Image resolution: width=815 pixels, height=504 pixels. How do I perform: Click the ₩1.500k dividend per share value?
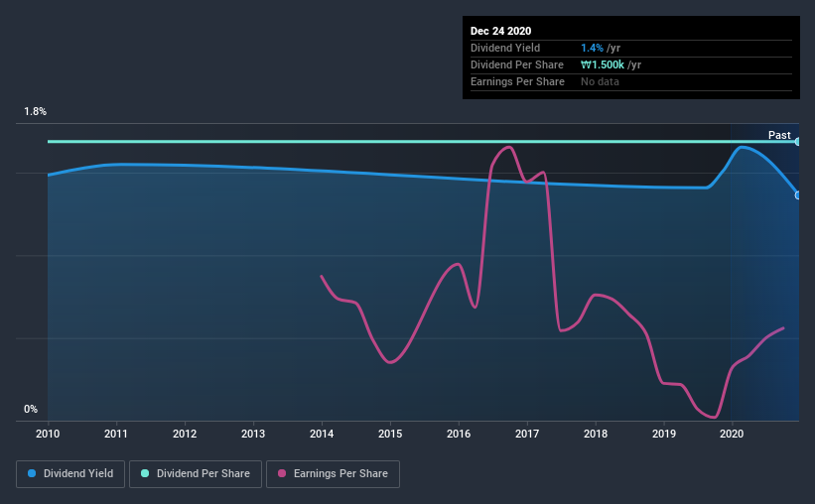point(603,64)
